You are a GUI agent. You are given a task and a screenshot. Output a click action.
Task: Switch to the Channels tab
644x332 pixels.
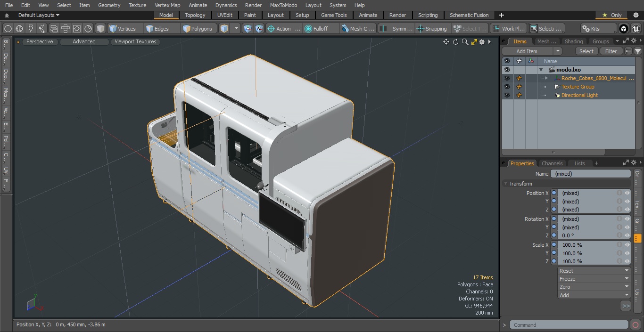point(552,163)
